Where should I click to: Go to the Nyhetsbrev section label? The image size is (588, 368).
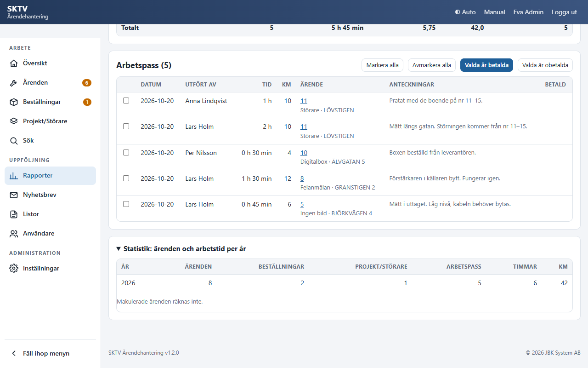click(40, 195)
